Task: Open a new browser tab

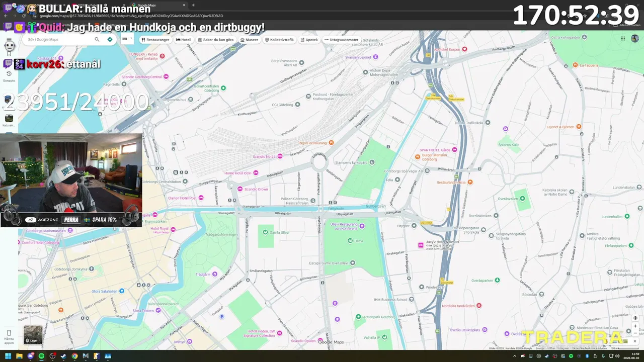Action: point(193,5)
